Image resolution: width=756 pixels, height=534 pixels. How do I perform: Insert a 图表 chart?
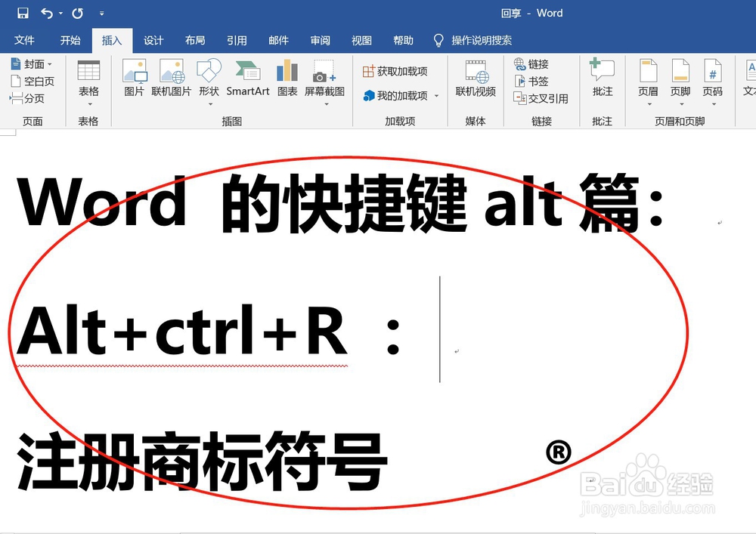coord(287,78)
